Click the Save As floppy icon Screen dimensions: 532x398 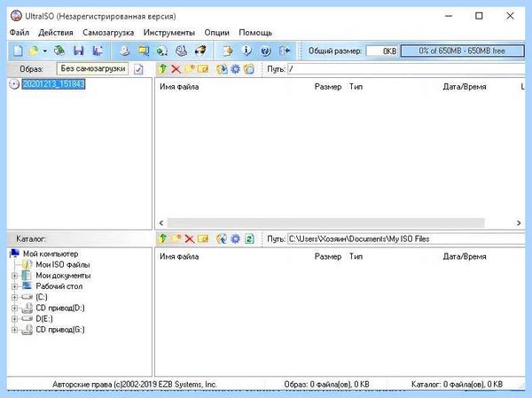(98, 51)
